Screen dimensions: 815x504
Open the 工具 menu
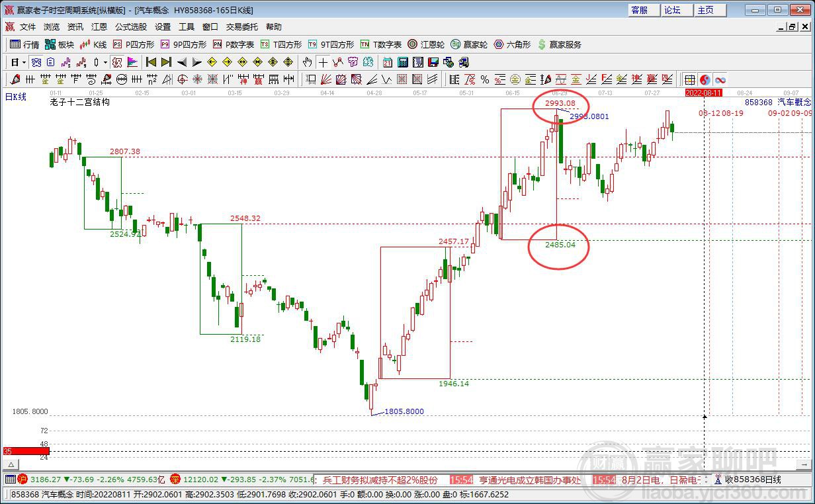(x=187, y=27)
